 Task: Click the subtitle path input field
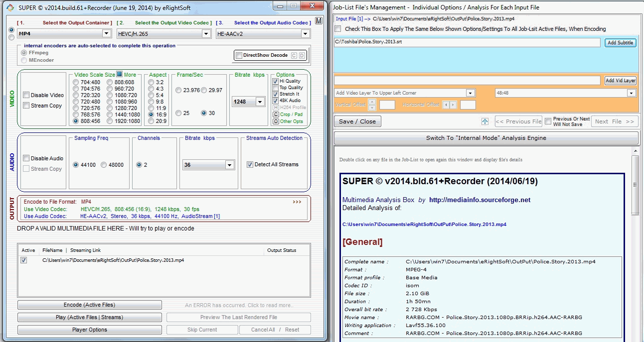pos(468,42)
